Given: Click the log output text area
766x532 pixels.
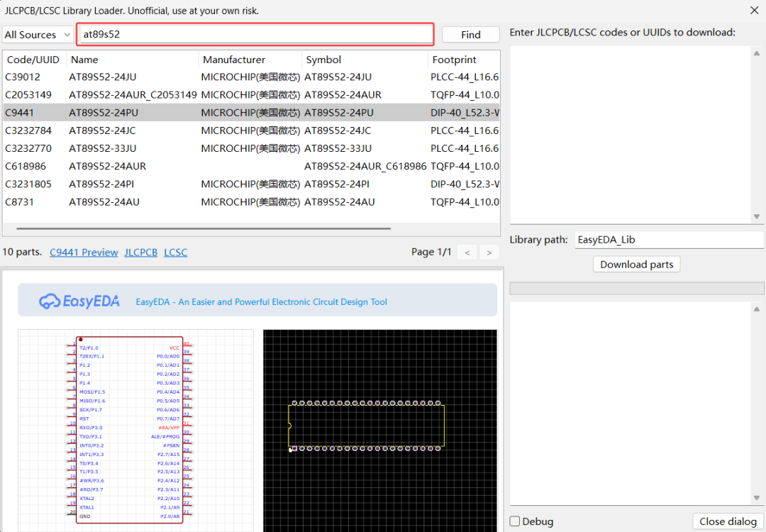Looking at the screenshot, I should pos(630,404).
